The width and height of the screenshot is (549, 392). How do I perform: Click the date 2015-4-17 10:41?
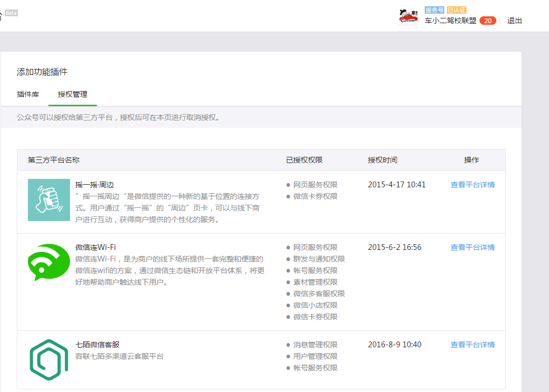pyautogui.click(x=397, y=185)
